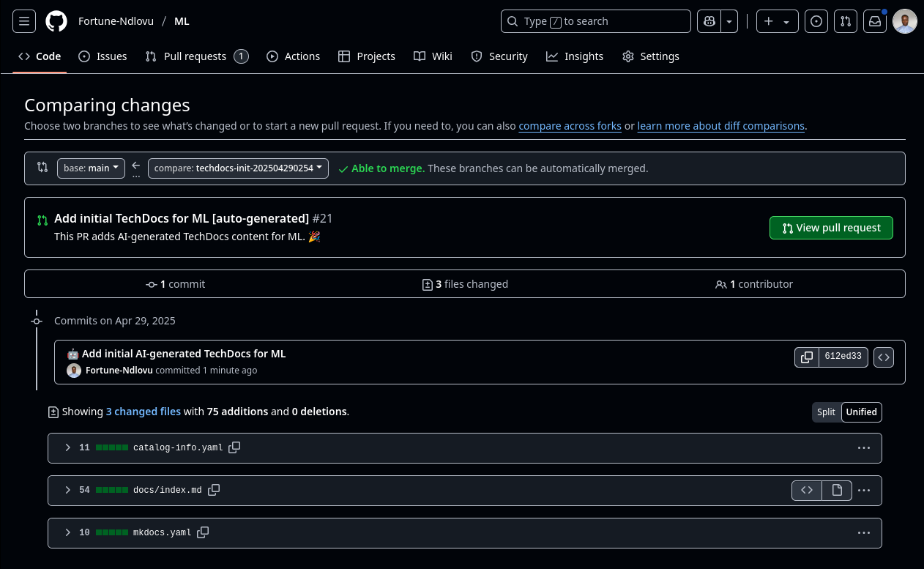Image resolution: width=924 pixels, height=569 pixels.
Task: Open the base: main branch dropdown
Action: [91, 168]
